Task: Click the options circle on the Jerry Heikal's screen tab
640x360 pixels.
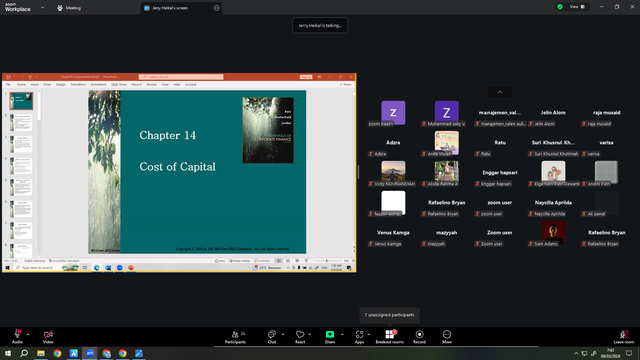Action: click(x=217, y=8)
